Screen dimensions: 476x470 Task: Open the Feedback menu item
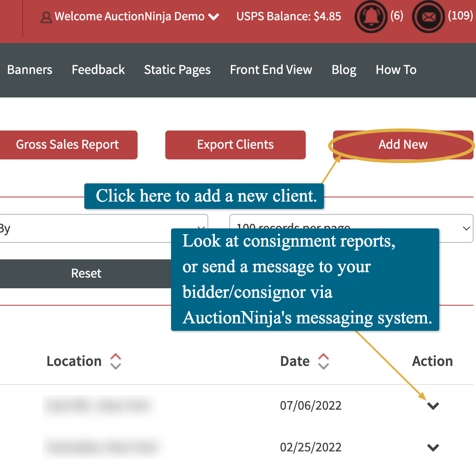(x=98, y=70)
